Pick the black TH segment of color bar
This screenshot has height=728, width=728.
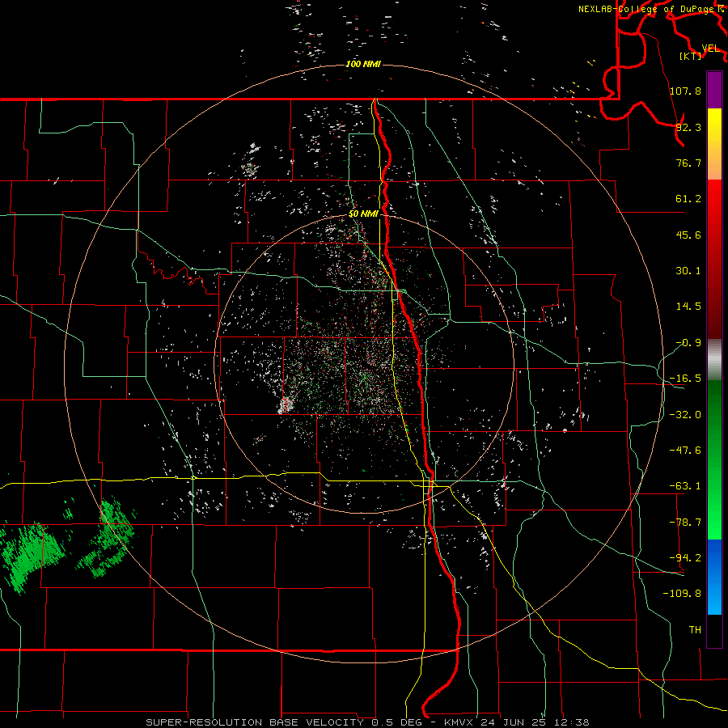[x=714, y=630]
